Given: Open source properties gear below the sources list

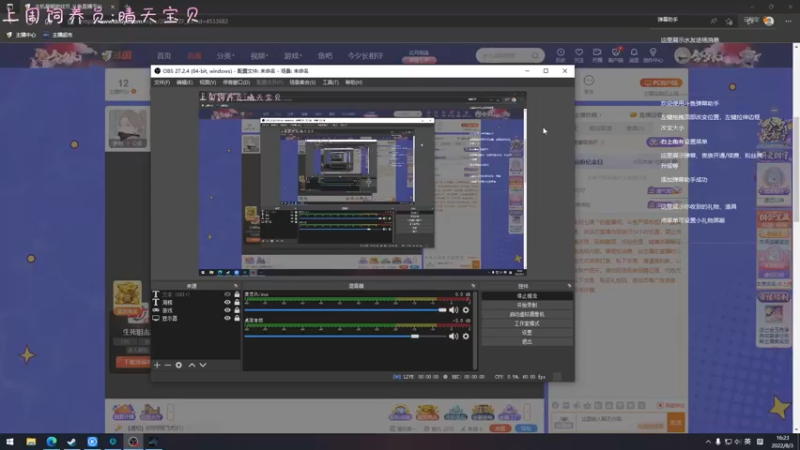Looking at the screenshot, I should [x=179, y=365].
